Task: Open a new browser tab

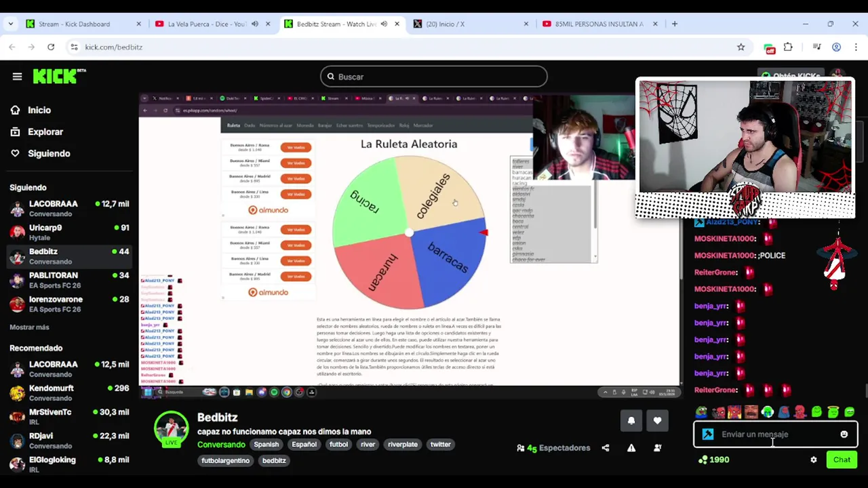Action: pyautogui.click(x=674, y=24)
